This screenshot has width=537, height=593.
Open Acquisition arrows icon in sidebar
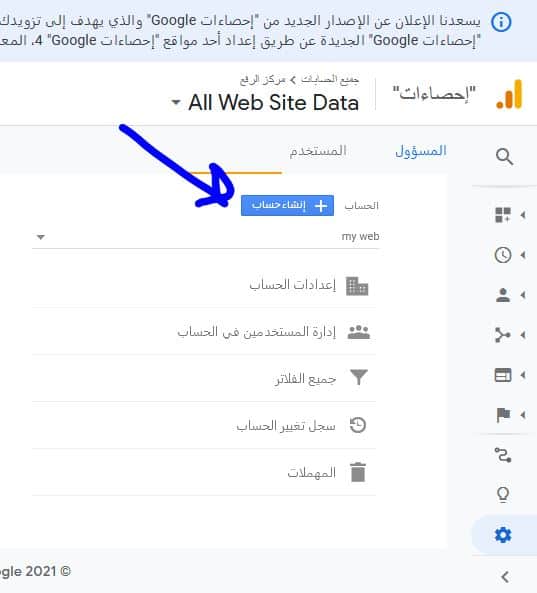(x=503, y=335)
